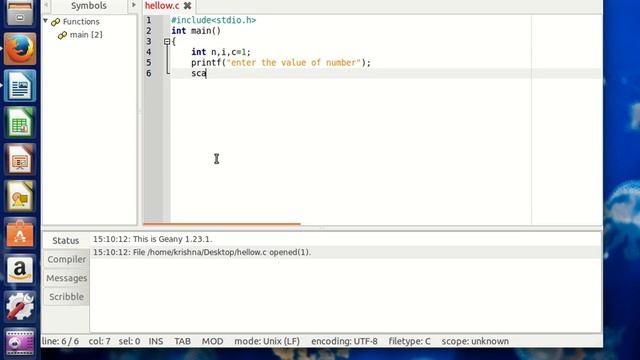Open Ubuntu Software Center from the dock

[20, 233]
